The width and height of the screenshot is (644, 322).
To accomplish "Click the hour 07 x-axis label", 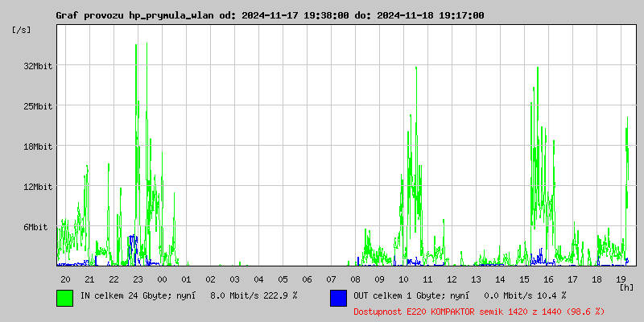I will pos(331,279).
